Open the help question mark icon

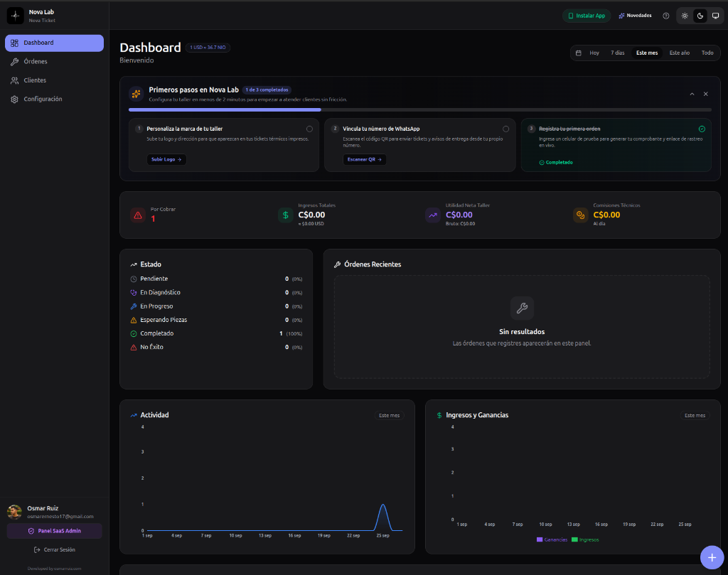click(x=665, y=16)
